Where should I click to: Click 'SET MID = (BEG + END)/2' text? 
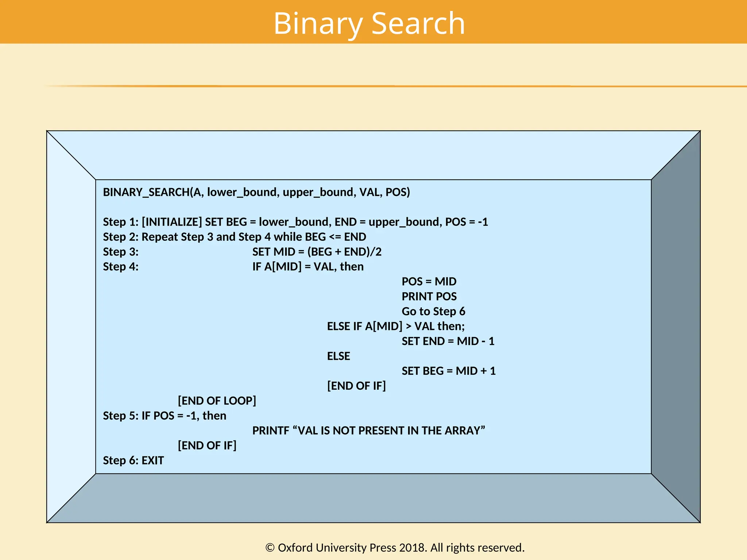(317, 252)
